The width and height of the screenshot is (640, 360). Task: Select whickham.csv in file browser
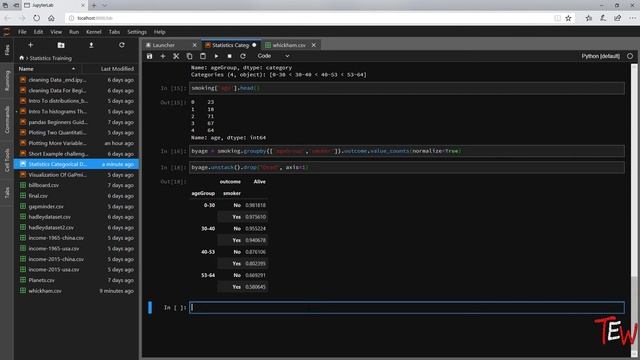coord(76,291)
